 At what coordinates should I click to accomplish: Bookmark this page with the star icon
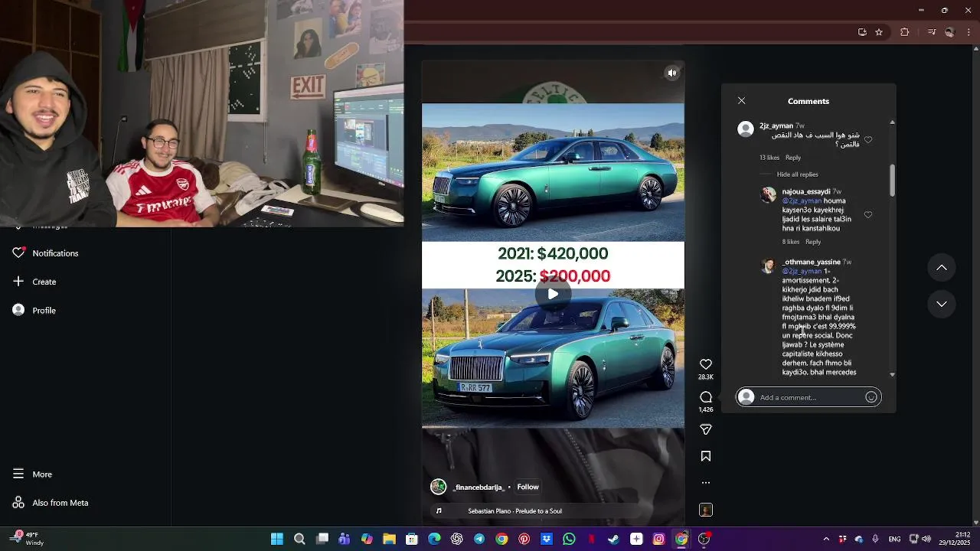click(879, 32)
